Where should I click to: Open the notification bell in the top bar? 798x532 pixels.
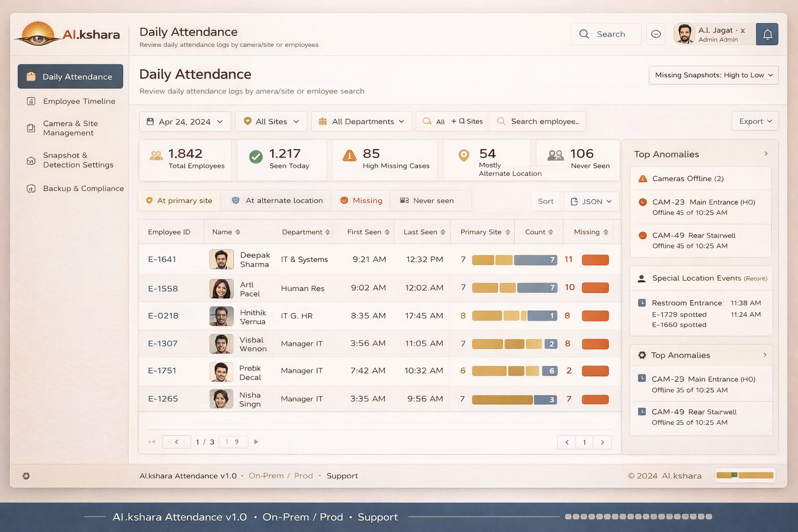[x=767, y=34]
